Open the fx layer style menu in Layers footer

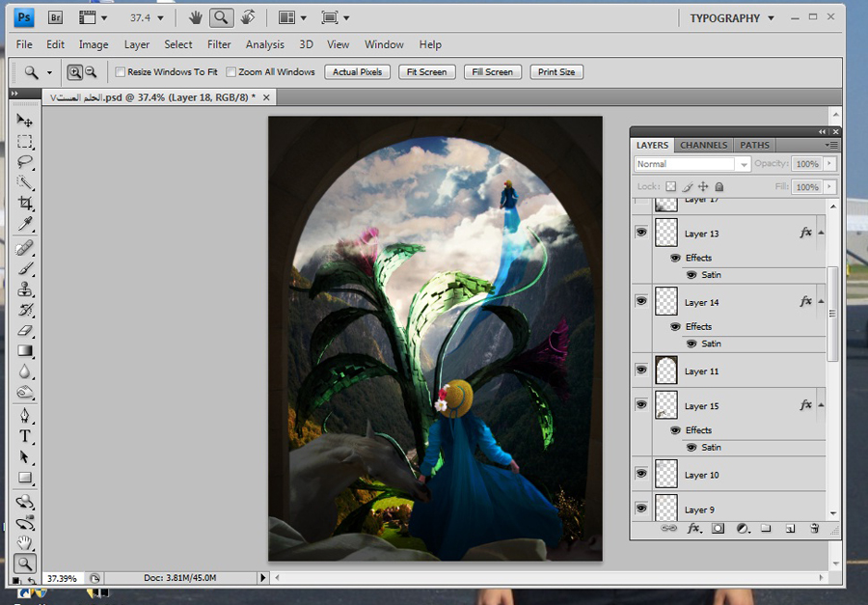tap(694, 529)
